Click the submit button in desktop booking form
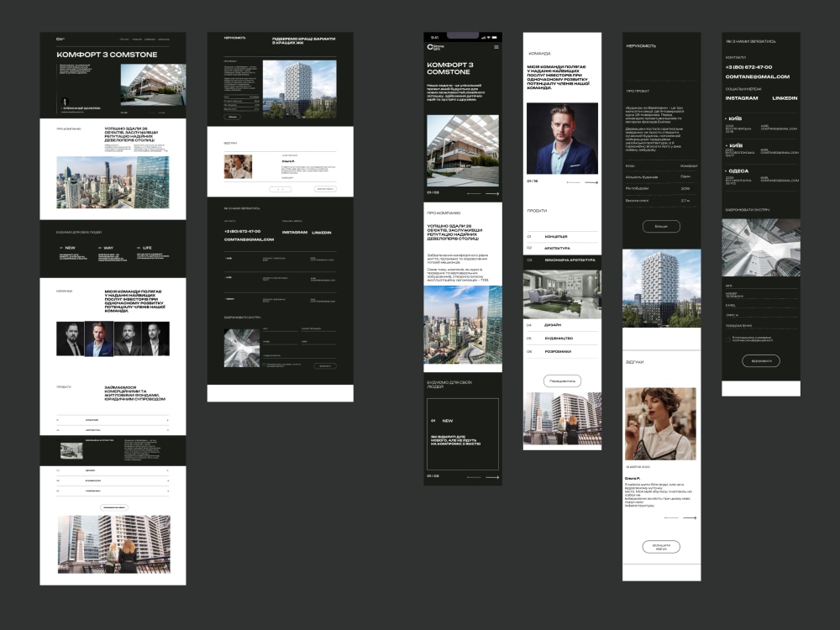The image size is (840, 630). click(325, 366)
